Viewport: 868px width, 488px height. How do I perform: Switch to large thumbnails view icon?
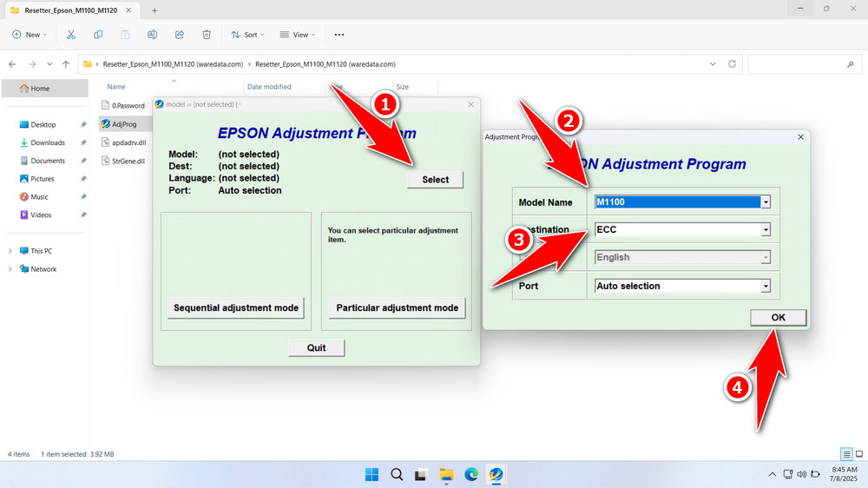(x=859, y=454)
